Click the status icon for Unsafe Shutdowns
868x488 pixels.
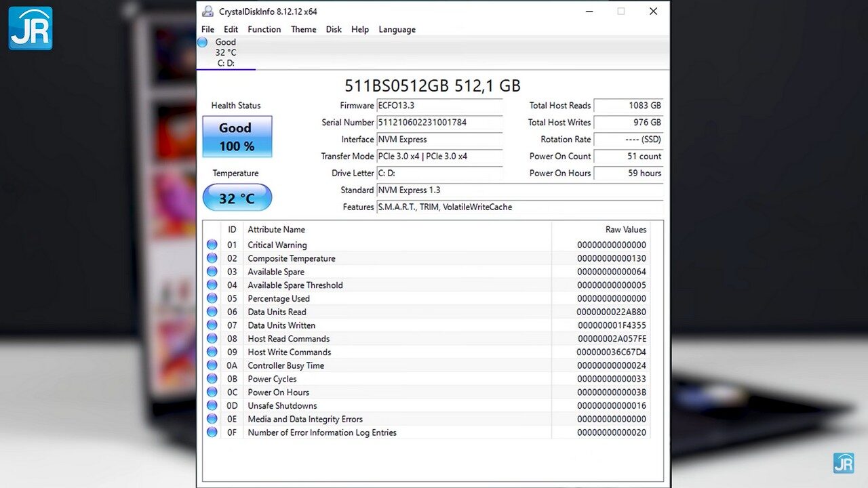tap(212, 405)
